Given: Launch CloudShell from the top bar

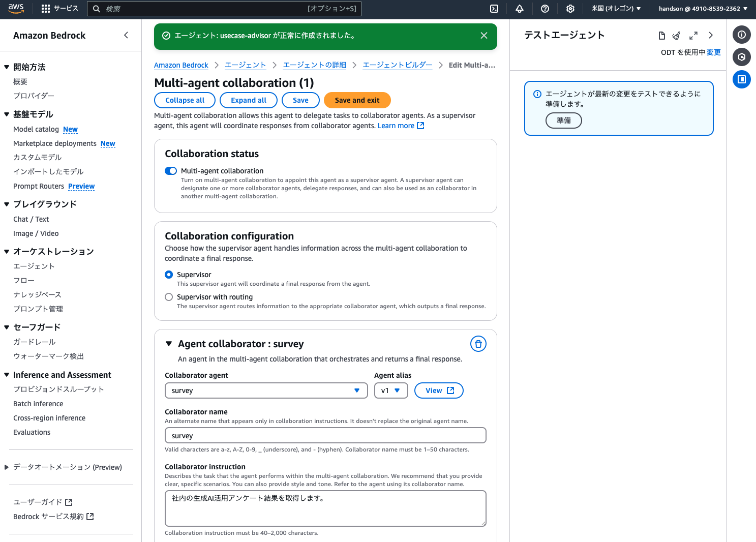Looking at the screenshot, I should coord(494,9).
